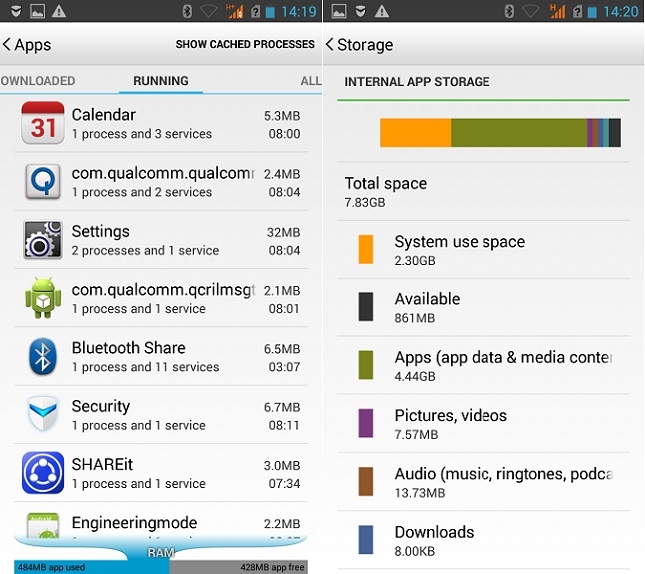Tap the green Apps storage swatch

366,365
